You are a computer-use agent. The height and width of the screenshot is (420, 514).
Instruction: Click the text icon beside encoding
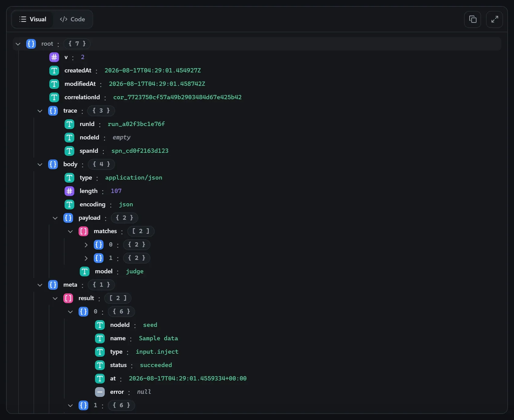point(69,205)
